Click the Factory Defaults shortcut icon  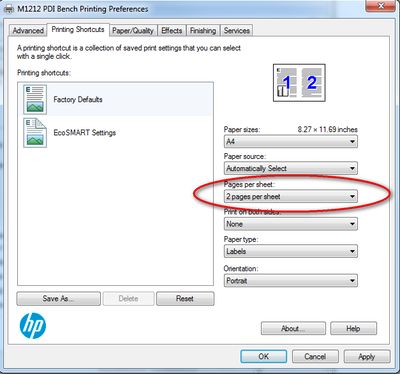[x=35, y=99]
